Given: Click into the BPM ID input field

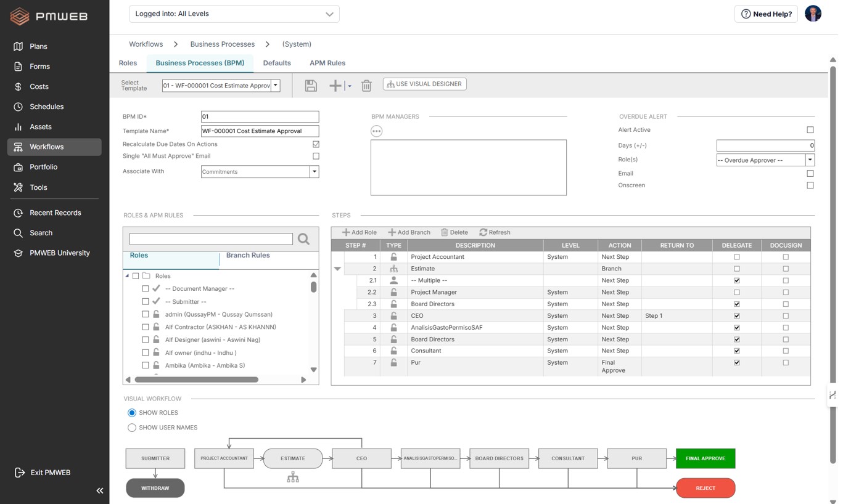Looking at the screenshot, I should coord(260,116).
